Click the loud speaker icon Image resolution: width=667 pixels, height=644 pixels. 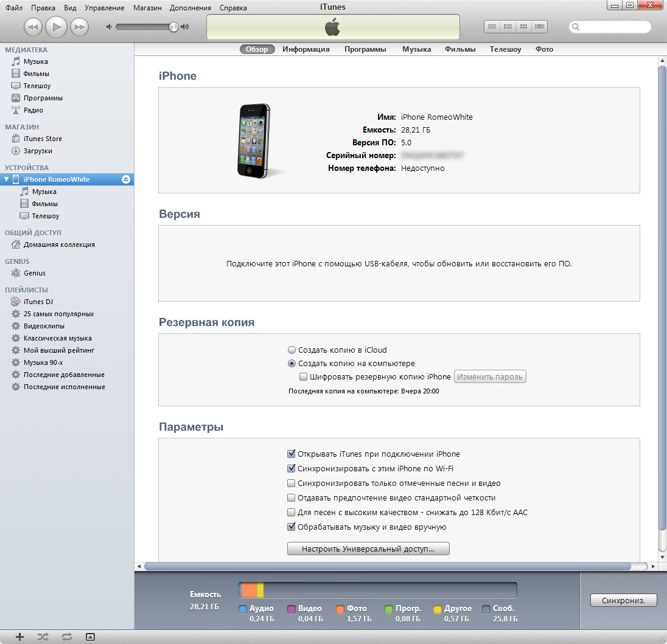(x=184, y=27)
